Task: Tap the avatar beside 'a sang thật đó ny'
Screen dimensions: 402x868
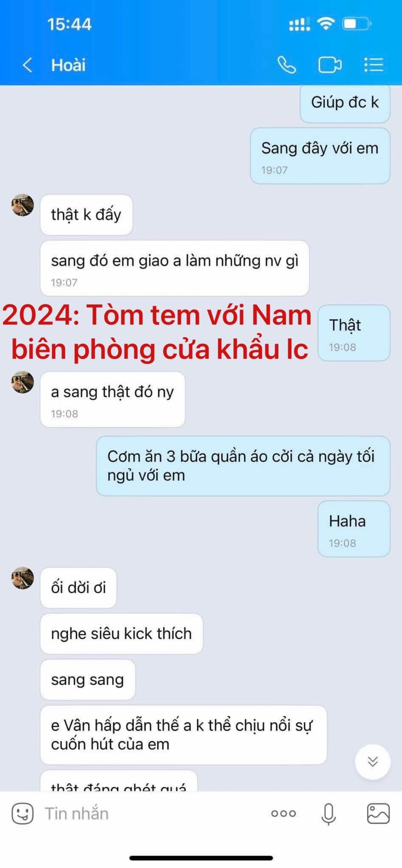Action: point(22,382)
